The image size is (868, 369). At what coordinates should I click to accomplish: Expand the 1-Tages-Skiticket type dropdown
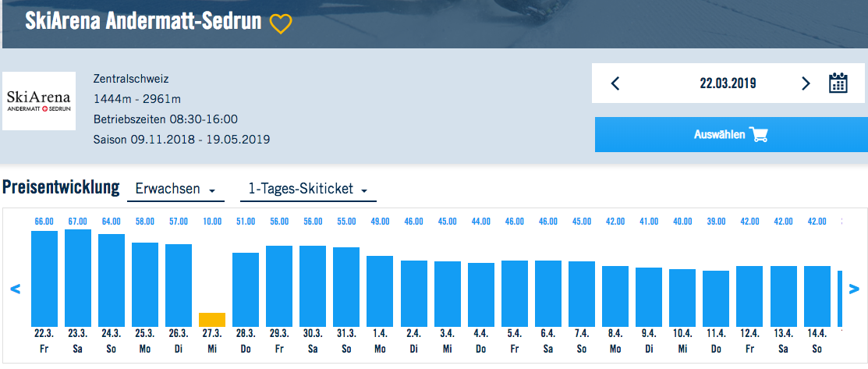(307, 190)
